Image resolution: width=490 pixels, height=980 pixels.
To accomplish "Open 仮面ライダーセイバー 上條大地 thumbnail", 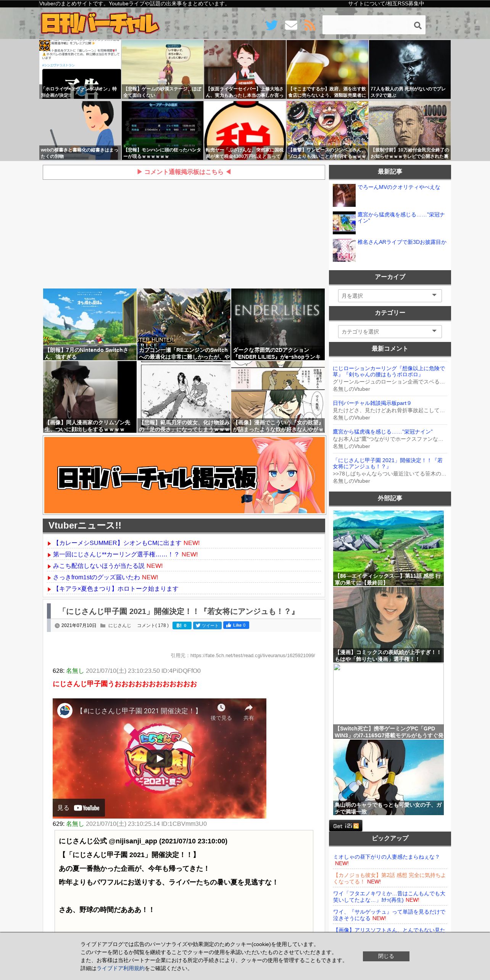I will coord(245,69).
